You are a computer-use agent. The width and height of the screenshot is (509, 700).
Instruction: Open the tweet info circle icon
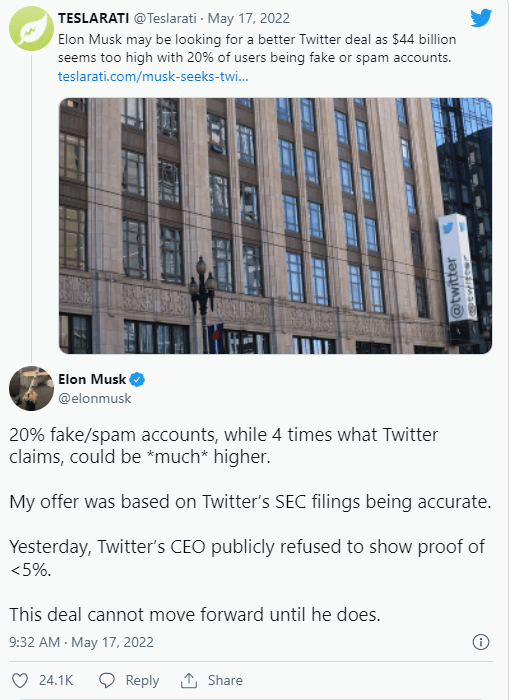tap(481, 642)
